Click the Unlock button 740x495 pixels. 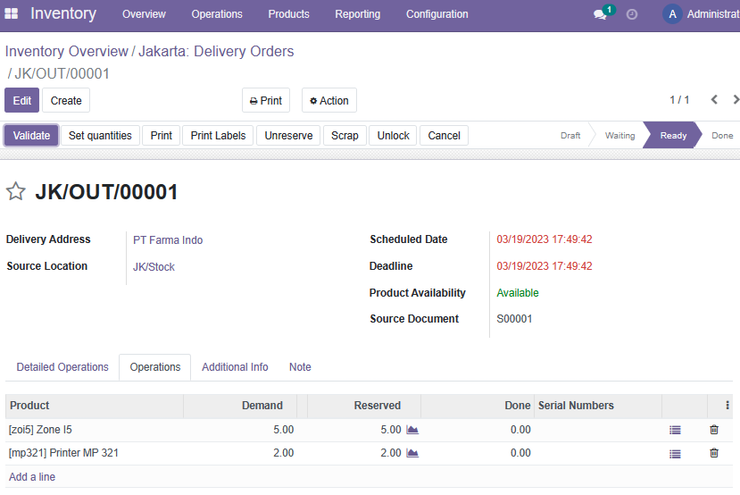click(393, 135)
